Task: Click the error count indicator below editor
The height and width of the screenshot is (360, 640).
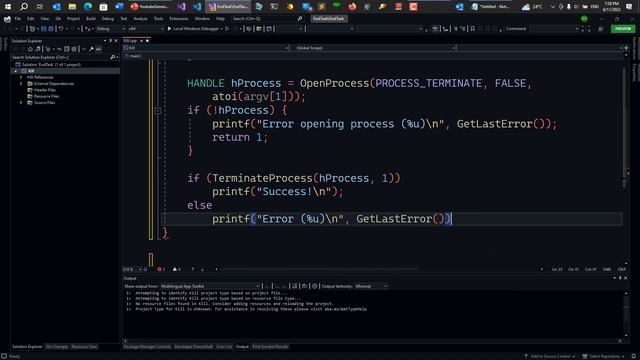Action: (x=161, y=269)
